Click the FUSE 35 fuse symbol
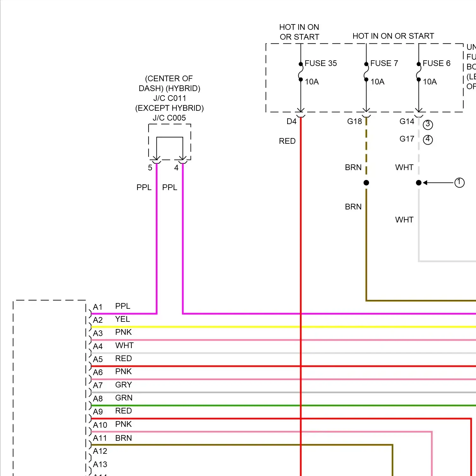 (x=301, y=72)
